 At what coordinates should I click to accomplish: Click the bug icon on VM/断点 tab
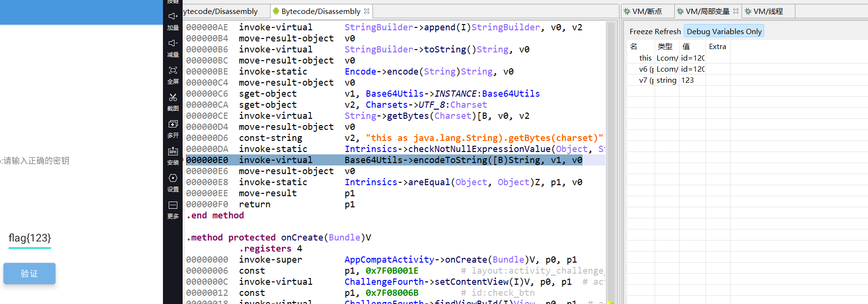pos(627,11)
